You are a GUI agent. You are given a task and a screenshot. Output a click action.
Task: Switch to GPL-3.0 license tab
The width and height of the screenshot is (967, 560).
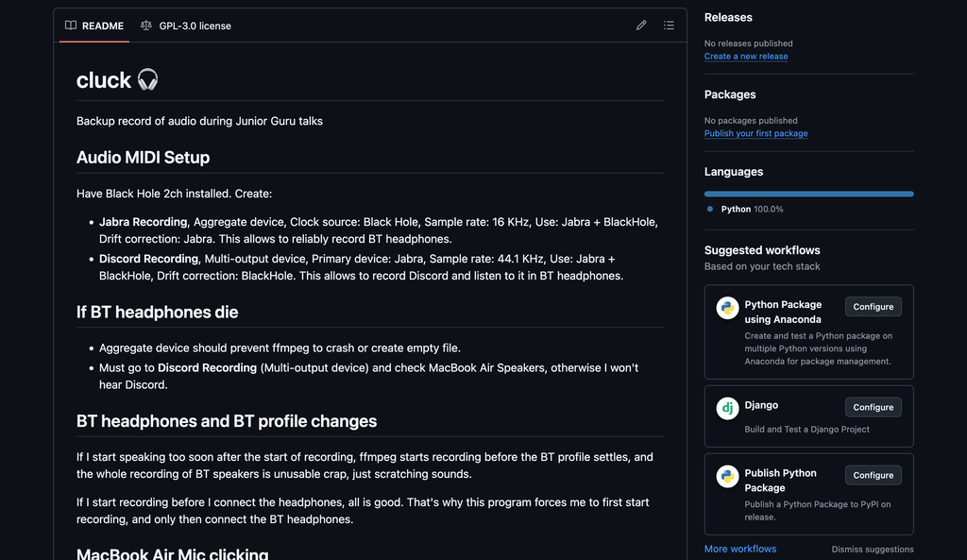click(x=186, y=25)
